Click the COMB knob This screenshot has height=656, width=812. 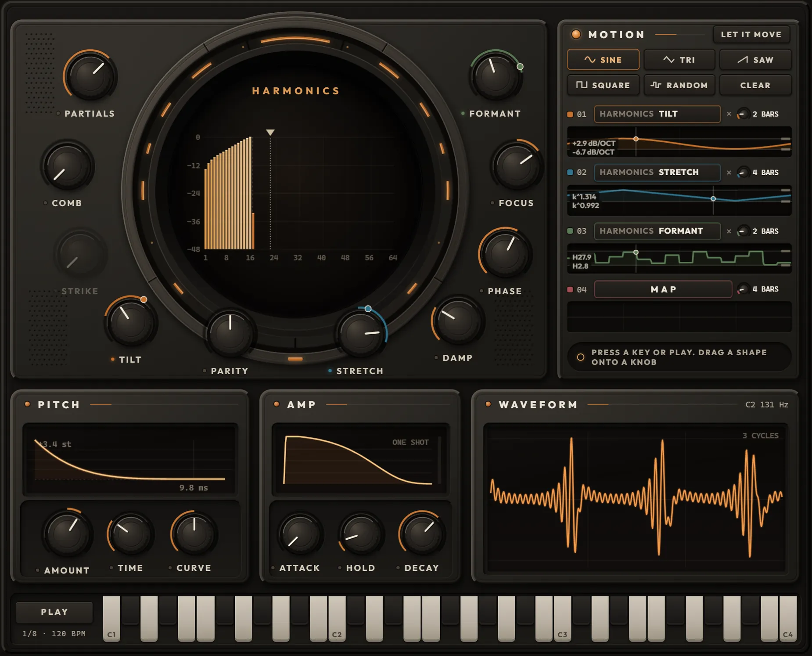[68, 166]
